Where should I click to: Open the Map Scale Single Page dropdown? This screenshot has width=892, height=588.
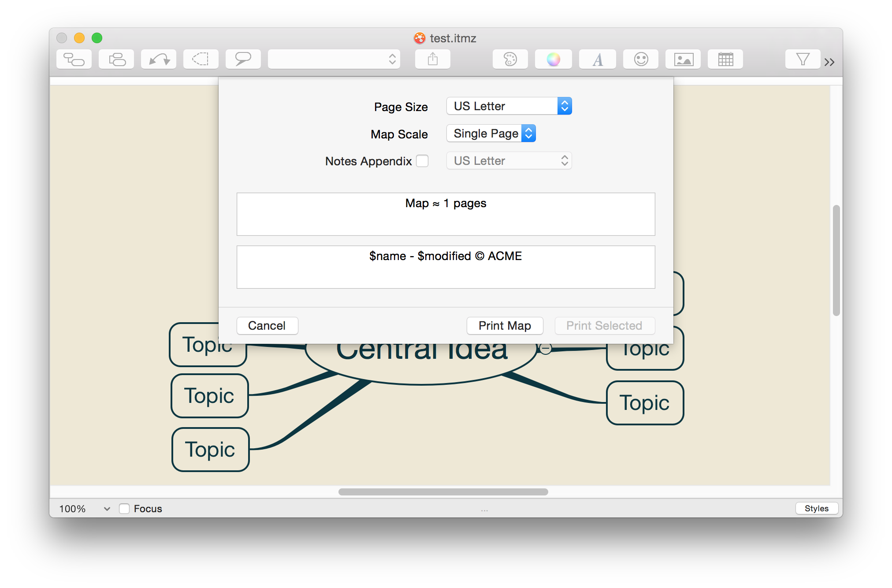491,134
